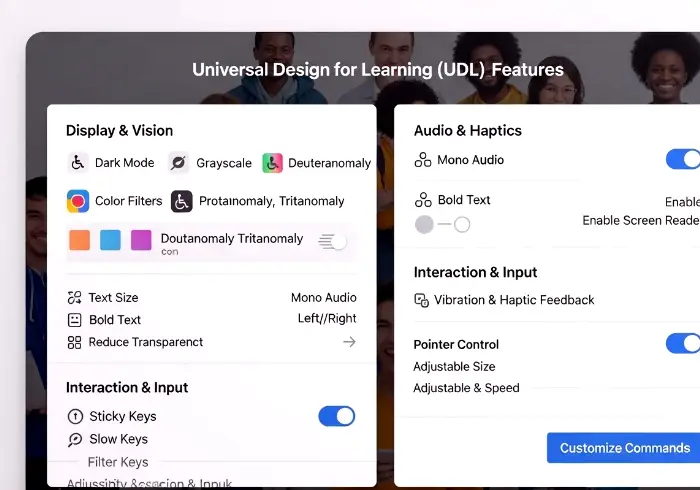Image resolution: width=700 pixels, height=490 pixels.
Task: Click the Vibration & Haptic Feedback icon
Action: pyautogui.click(x=421, y=300)
